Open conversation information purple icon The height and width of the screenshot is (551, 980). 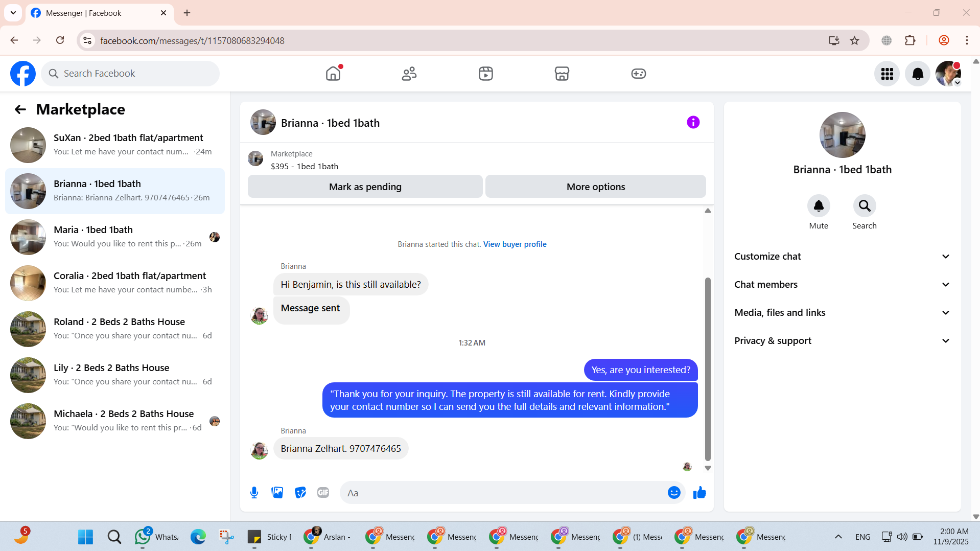coord(693,122)
